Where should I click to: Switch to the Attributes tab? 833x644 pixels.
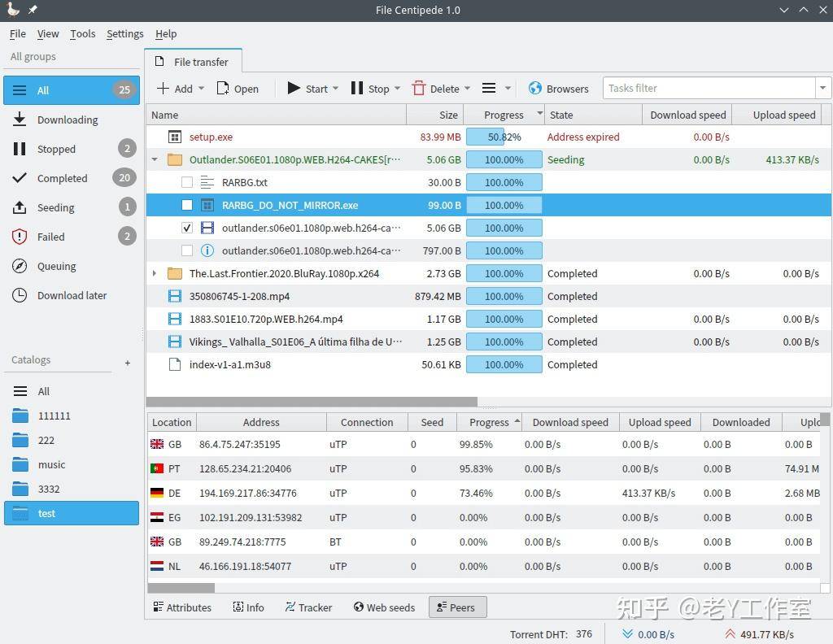point(182,607)
